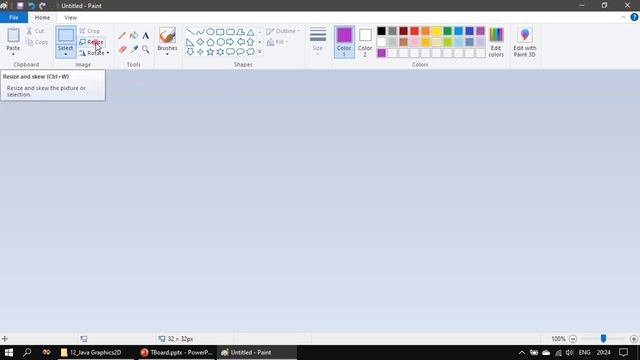Pick the green color swatch
The image size is (640, 360).
tap(447, 31)
